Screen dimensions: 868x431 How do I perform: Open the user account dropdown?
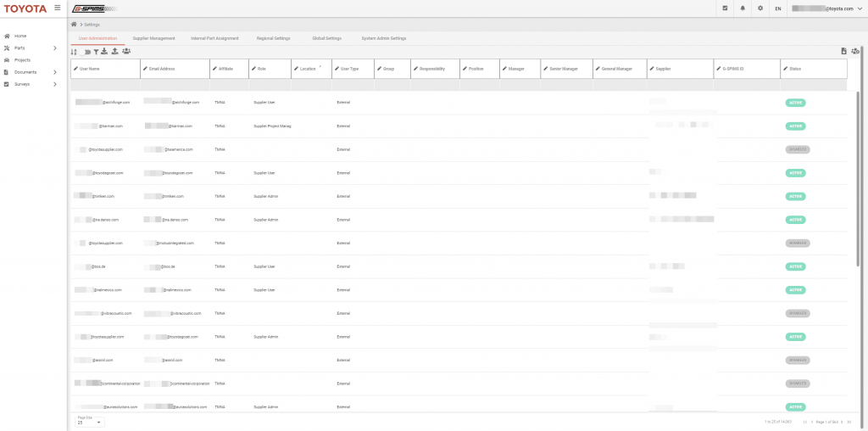[860, 8]
